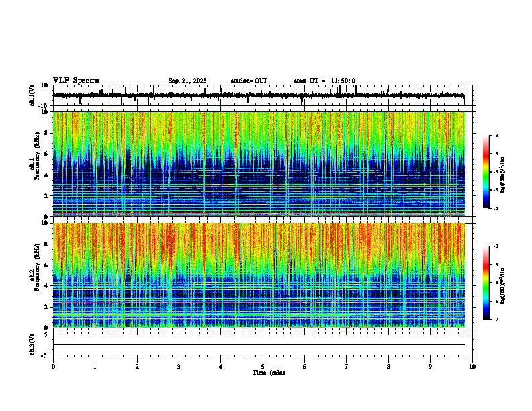Click the '8' kHz tick on ch.1 spectrogram axis
The image size is (532, 411).
[x=47, y=133]
